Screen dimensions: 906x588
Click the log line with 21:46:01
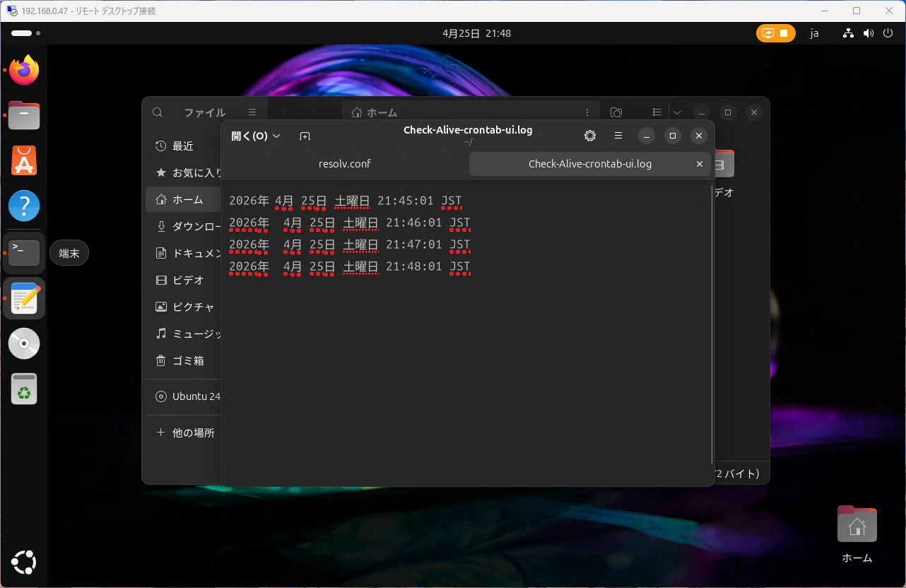[350, 223]
